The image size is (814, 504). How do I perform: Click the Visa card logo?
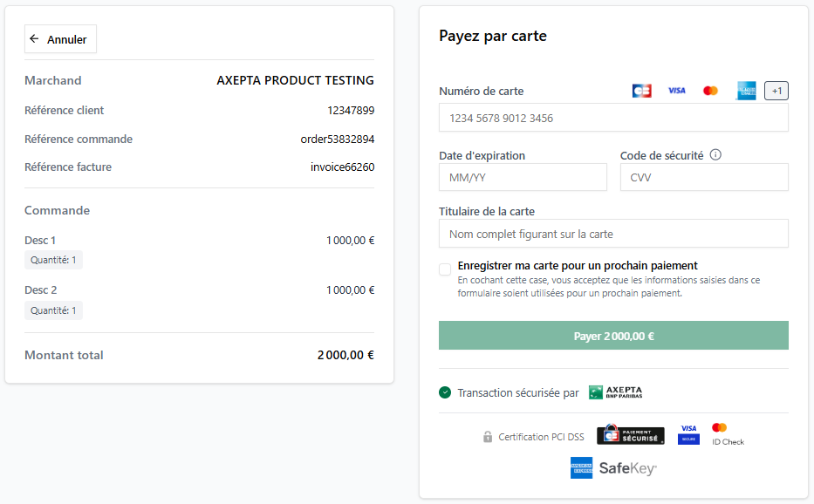pyautogui.click(x=676, y=91)
